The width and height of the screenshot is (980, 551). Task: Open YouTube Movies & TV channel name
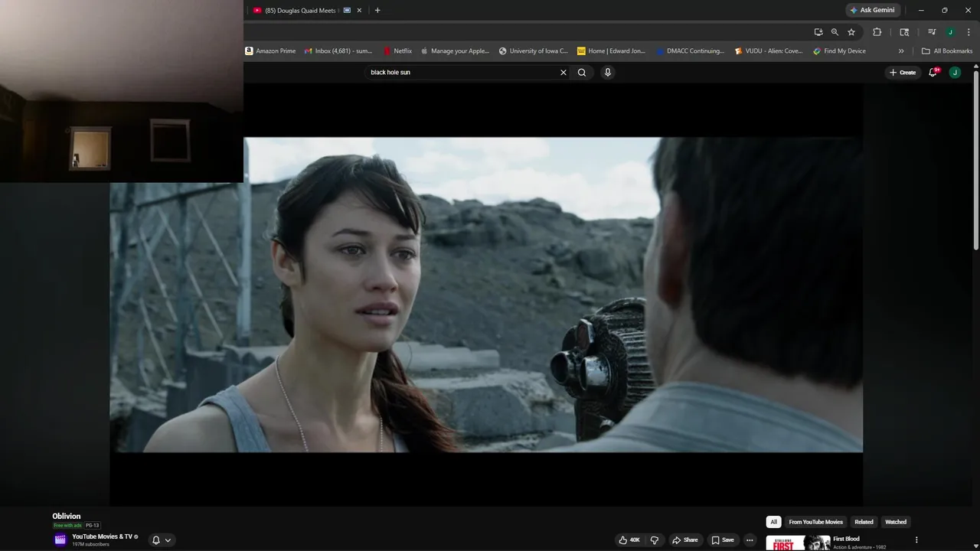(102, 536)
